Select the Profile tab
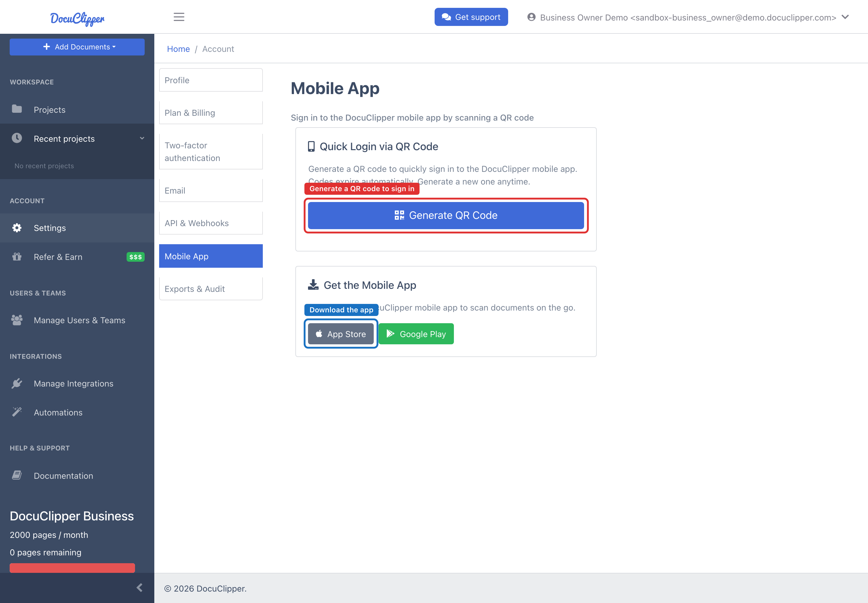 211,80
